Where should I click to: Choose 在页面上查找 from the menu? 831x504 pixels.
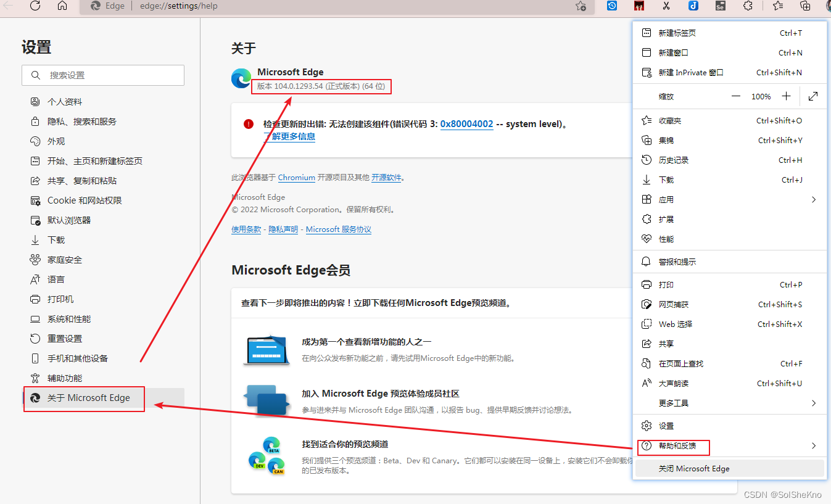[x=730, y=363]
